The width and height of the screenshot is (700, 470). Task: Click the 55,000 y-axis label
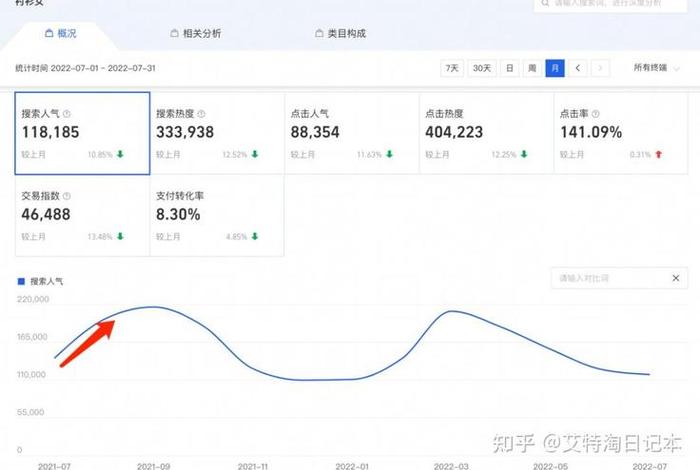[30, 412]
